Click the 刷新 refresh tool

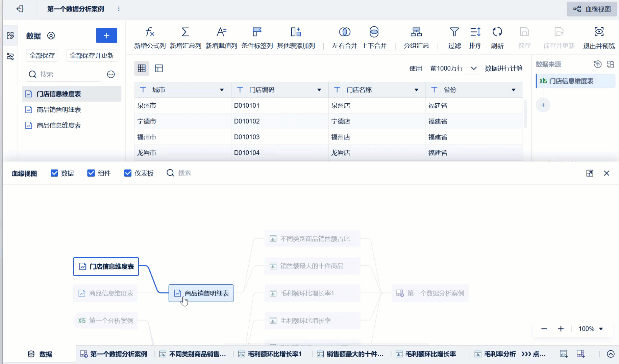pyautogui.click(x=497, y=38)
